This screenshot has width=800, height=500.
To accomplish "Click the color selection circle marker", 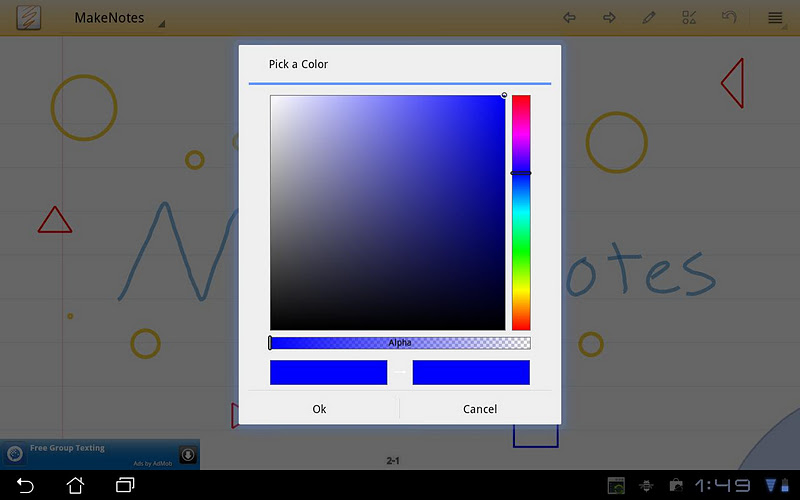I will (504, 95).
